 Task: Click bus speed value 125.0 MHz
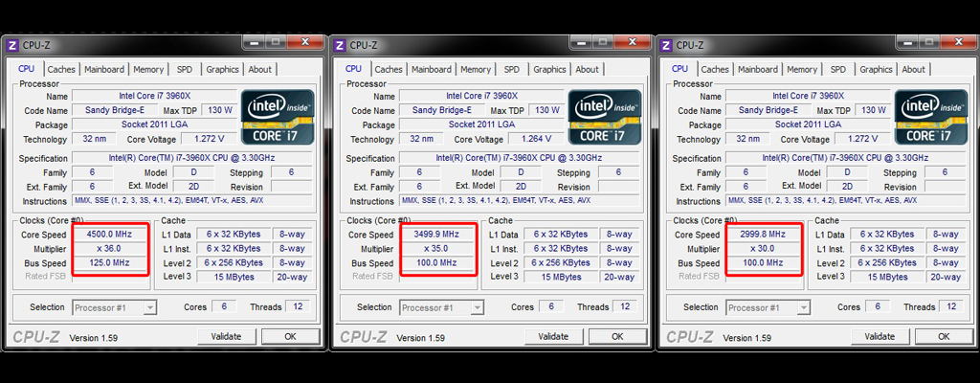(109, 263)
